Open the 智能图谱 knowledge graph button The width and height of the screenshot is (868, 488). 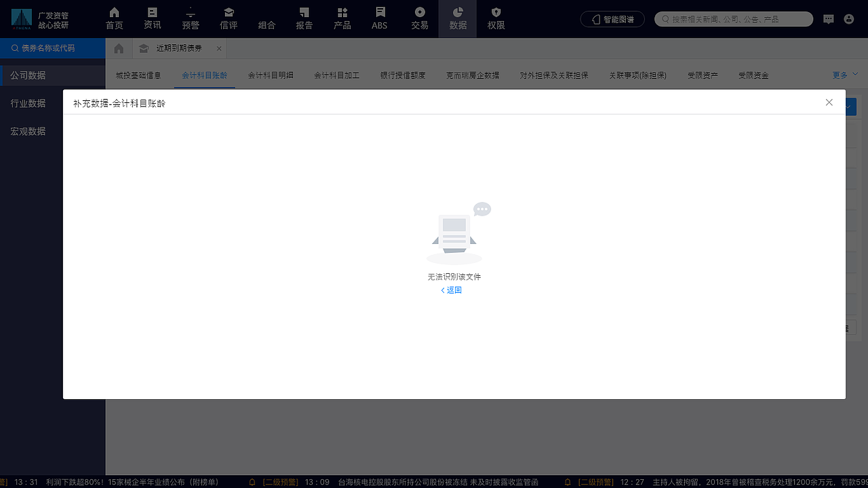612,19
